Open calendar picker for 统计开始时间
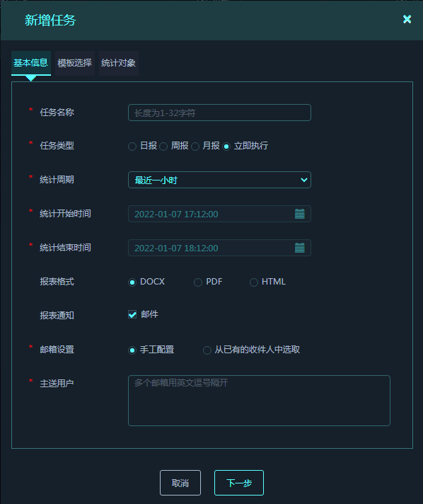 [299, 214]
